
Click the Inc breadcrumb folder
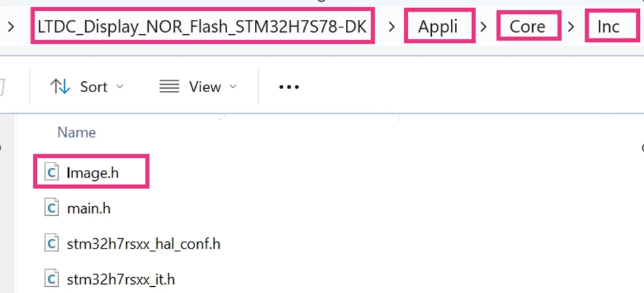pyautogui.click(x=609, y=27)
